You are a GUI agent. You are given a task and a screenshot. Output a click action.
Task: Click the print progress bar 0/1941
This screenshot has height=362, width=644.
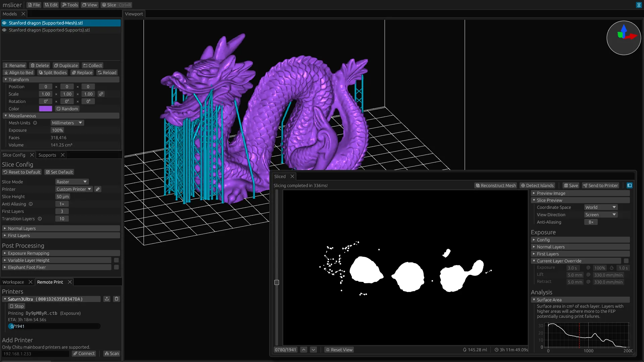coord(54,326)
